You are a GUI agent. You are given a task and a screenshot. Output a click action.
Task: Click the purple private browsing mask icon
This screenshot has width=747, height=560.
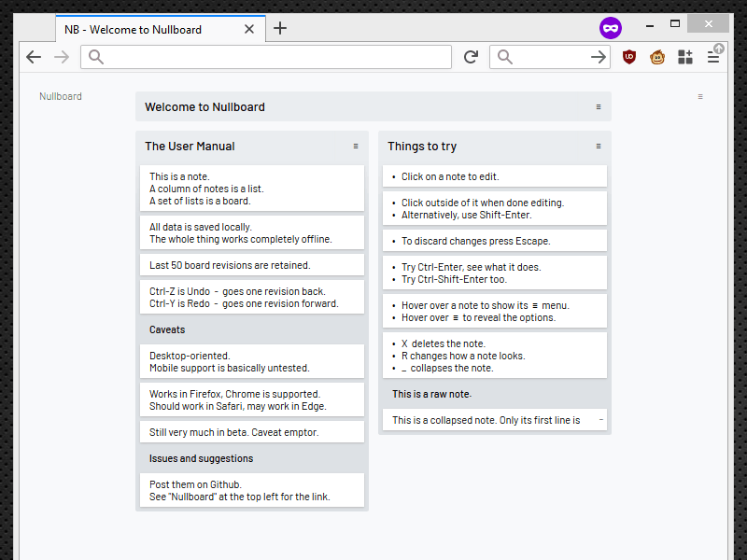point(611,28)
